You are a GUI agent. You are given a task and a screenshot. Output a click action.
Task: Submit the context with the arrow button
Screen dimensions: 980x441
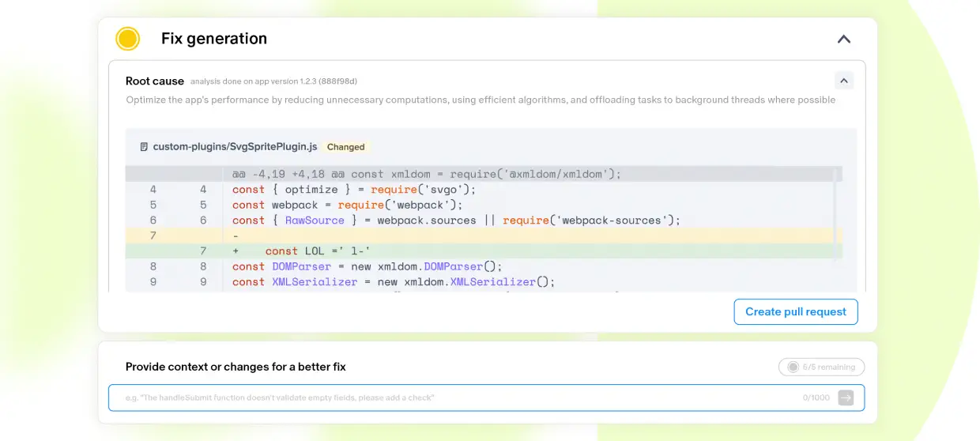pos(846,398)
